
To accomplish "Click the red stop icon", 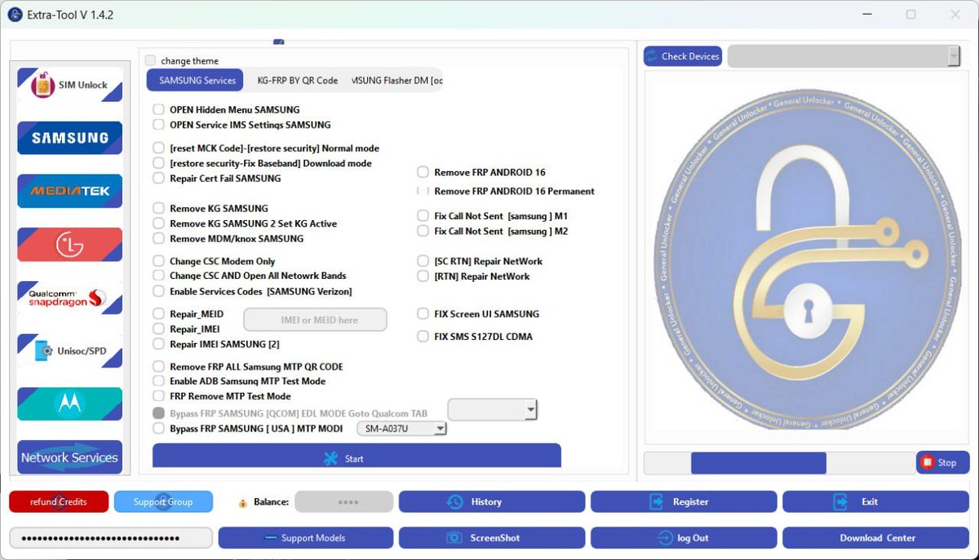I will (x=927, y=462).
